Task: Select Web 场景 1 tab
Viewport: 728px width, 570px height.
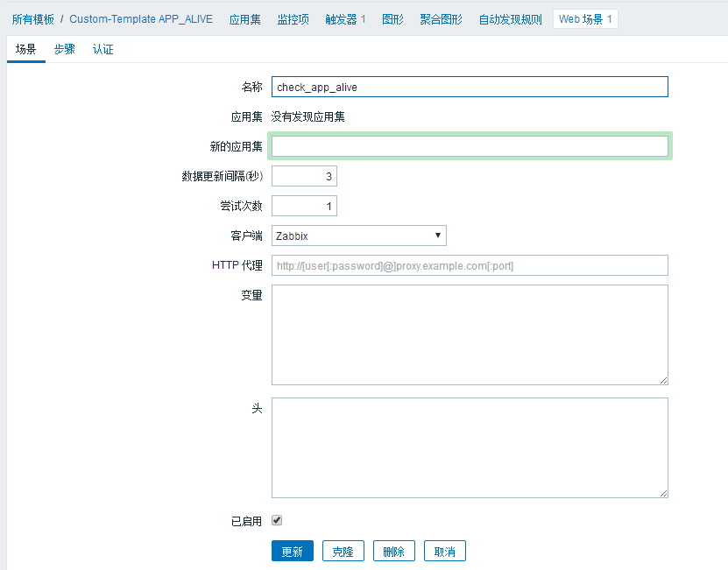Action: pyautogui.click(x=585, y=19)
